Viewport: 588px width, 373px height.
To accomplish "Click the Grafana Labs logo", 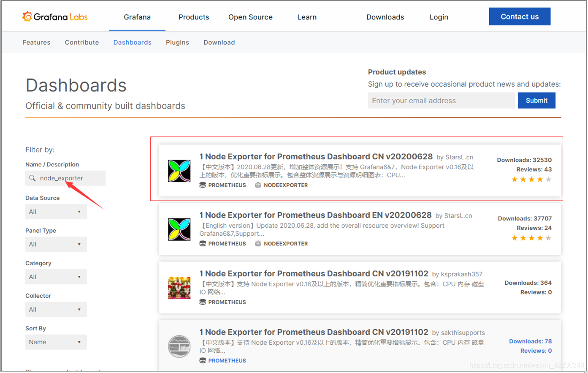I will (x=55, y=17).
